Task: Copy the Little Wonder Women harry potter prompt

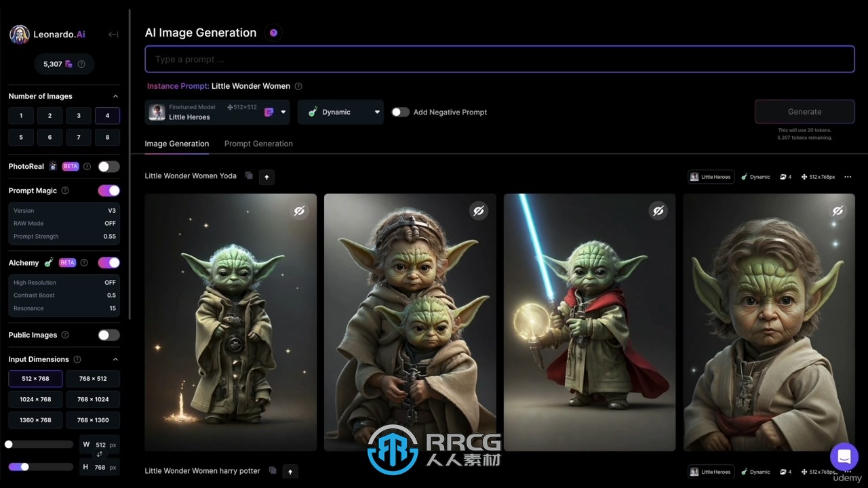Action: click(273, 470)
